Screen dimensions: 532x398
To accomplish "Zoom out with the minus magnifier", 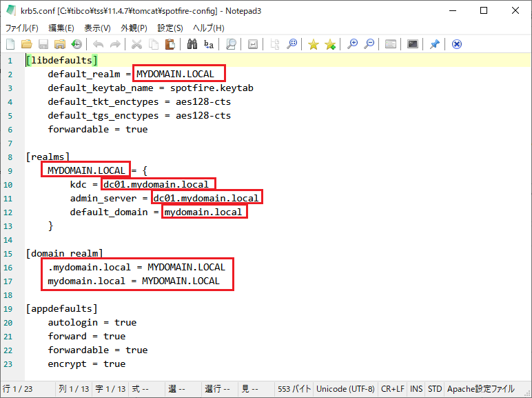I will [369, 44].
